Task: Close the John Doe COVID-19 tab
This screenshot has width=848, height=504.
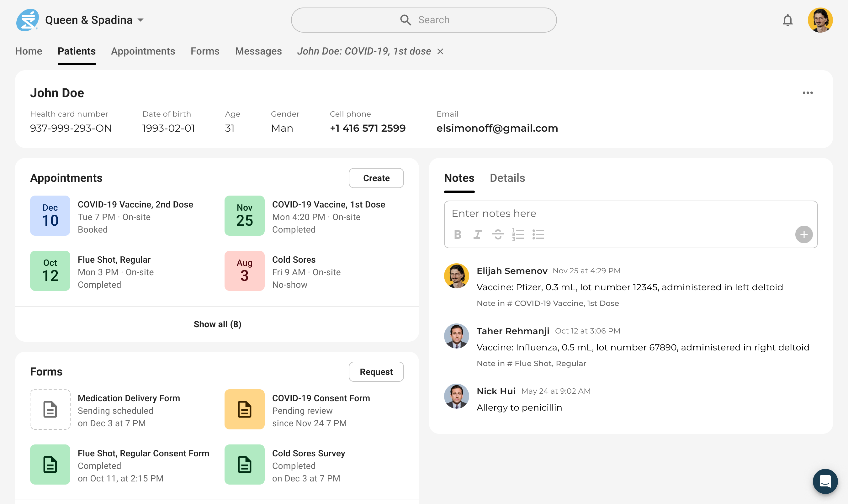Action: [x=440, y=51]
